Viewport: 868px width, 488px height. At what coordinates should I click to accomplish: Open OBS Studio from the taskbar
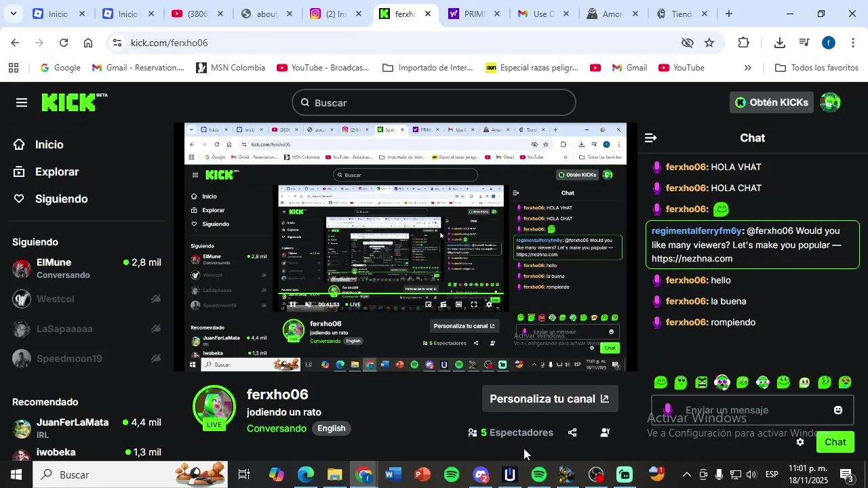(x=596, y=474)
